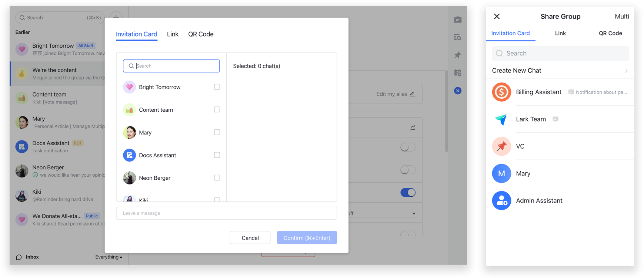This screenshot has height=278, width=644.
Task: Click Content team avatar in dialog
Action: (129, 110)
